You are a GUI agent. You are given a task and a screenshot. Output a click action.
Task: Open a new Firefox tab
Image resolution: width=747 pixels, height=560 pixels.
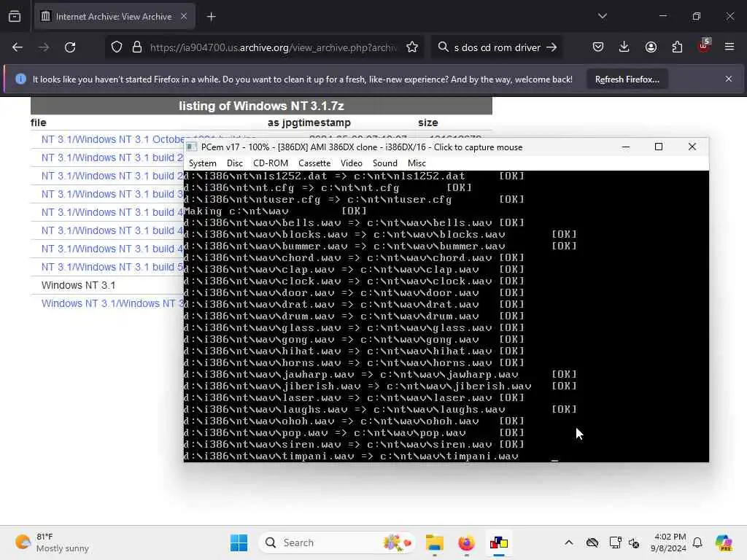pyautogui.click(x=211, y=17)
